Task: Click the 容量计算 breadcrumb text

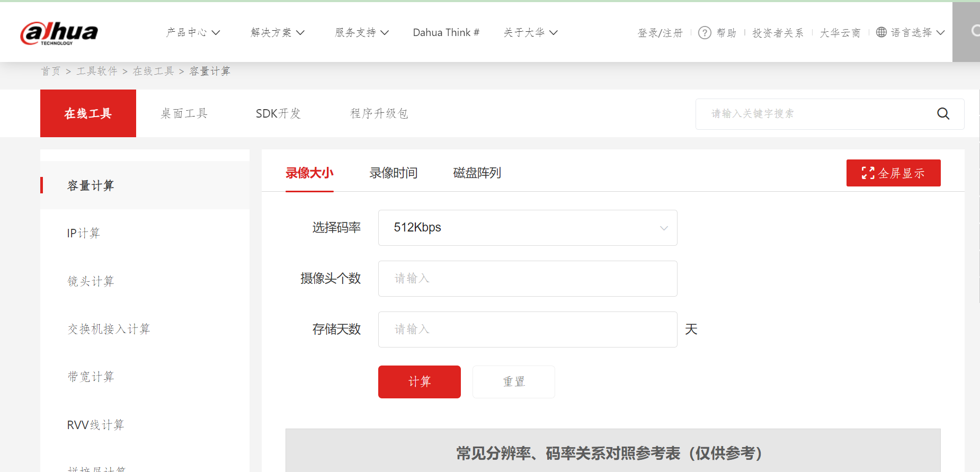Action: (210, 71)
